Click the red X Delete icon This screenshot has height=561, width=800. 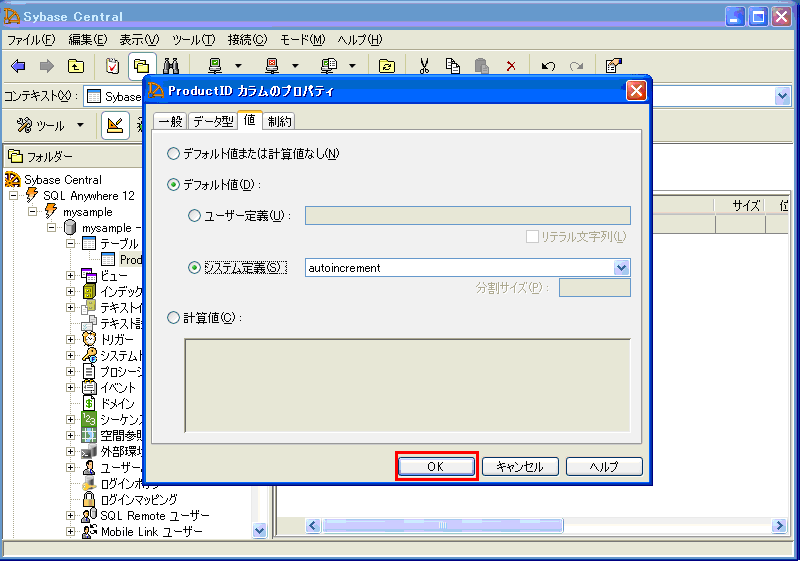click(x=511, y=66)
